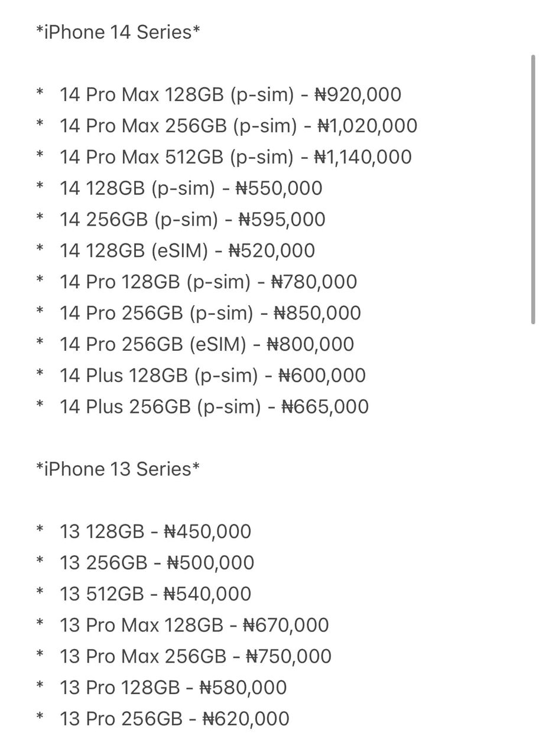Tap the 14 256GB (p-sim) ₦595,000 entry
Screen dimensions: 539x756
coord(192,220)
